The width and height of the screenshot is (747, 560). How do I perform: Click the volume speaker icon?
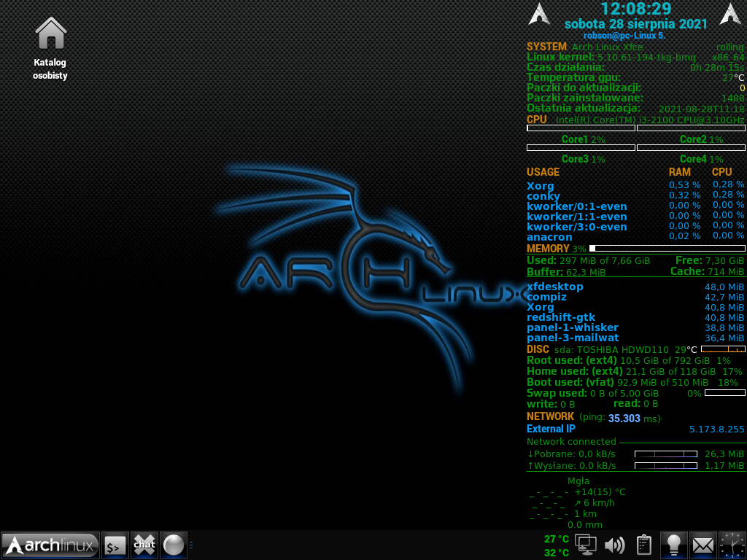point(614,545)
